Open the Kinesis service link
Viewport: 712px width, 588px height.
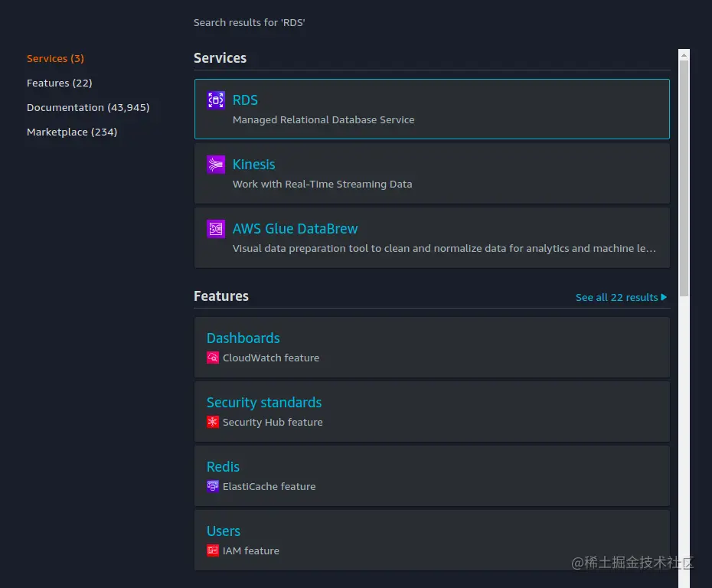click(254, 165)
